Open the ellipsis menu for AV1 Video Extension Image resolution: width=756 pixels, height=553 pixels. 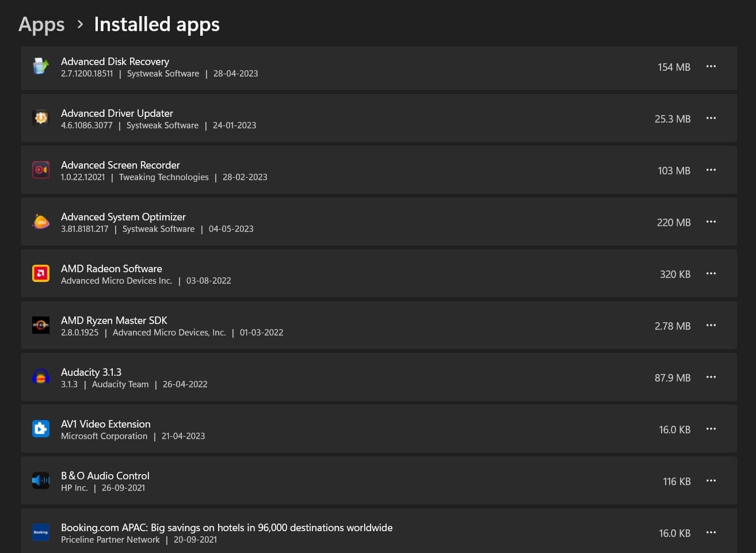point(711,429)
